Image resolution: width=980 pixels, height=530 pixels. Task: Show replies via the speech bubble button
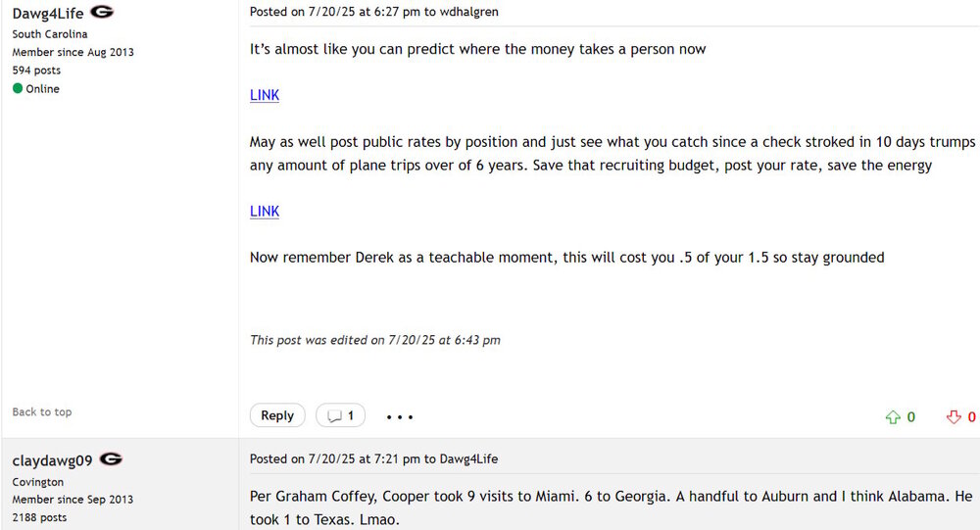(340, 416)
